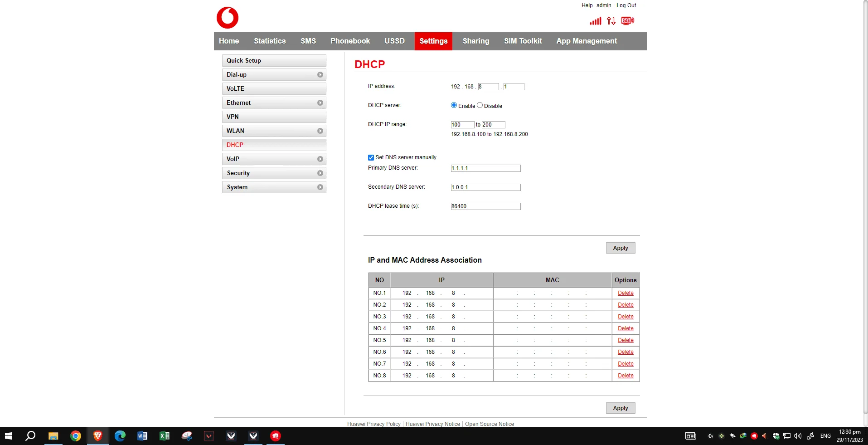868x445 pixels.
Task: Click the Log Out link
Action: pyautogui.click(x=626, y=5)
